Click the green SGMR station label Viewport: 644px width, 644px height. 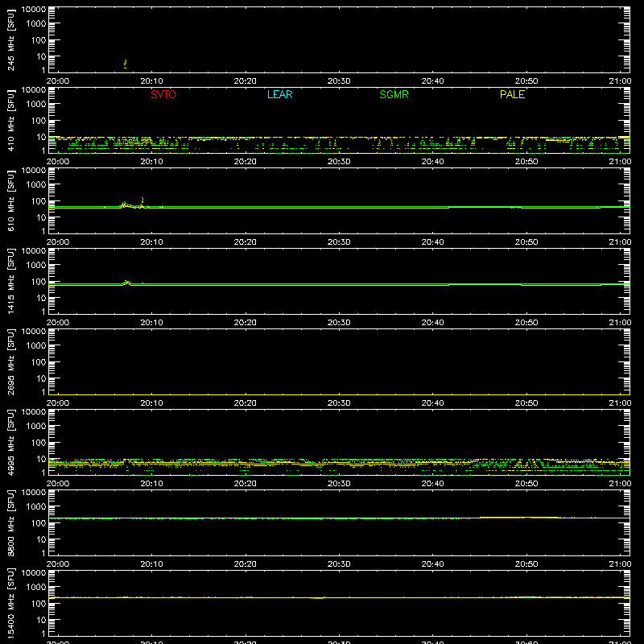tap(394, 94)
